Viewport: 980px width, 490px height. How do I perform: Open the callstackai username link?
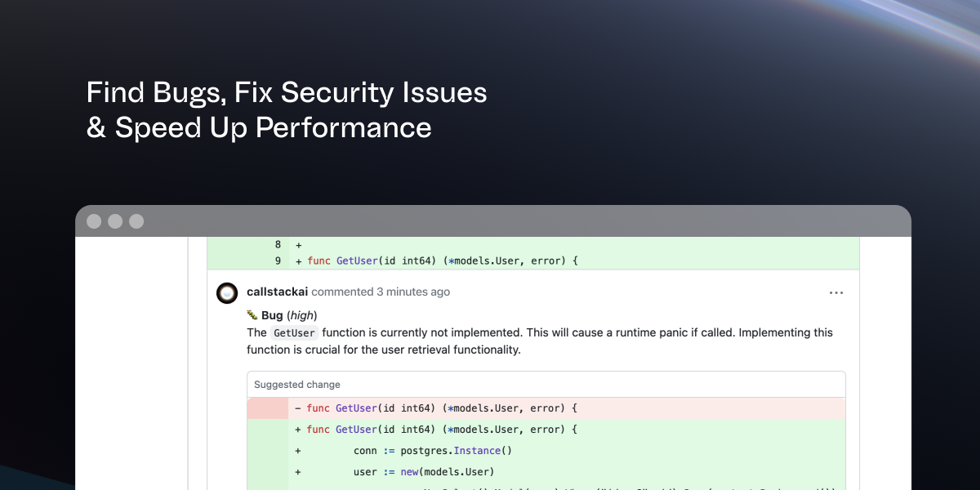point(277,292)
